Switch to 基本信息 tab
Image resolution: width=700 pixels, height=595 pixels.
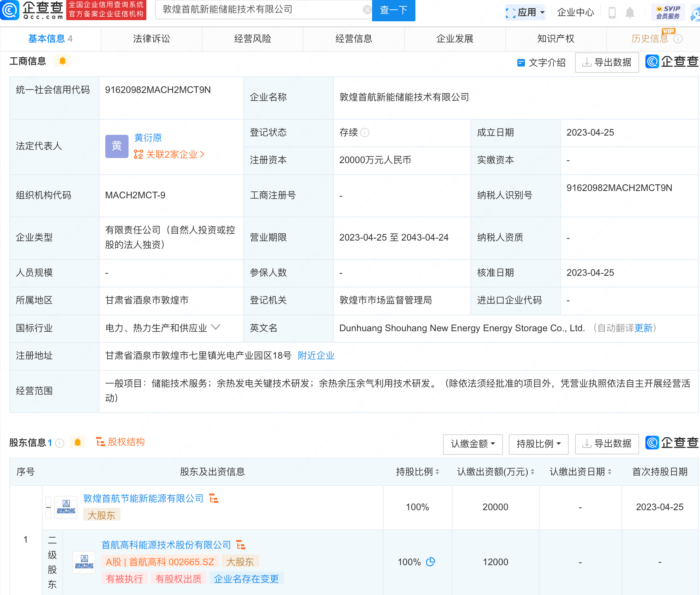click(x=50, y=39)
